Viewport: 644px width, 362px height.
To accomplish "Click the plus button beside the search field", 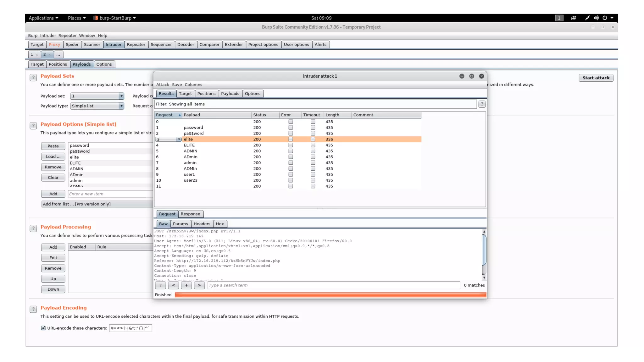I will click(x=186, y=285).
